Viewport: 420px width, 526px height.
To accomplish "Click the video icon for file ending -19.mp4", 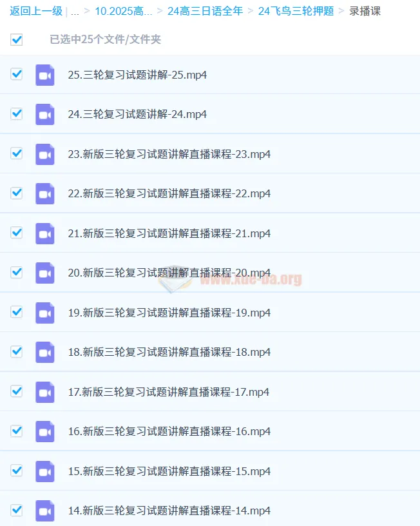I will (x=45, y=313).
